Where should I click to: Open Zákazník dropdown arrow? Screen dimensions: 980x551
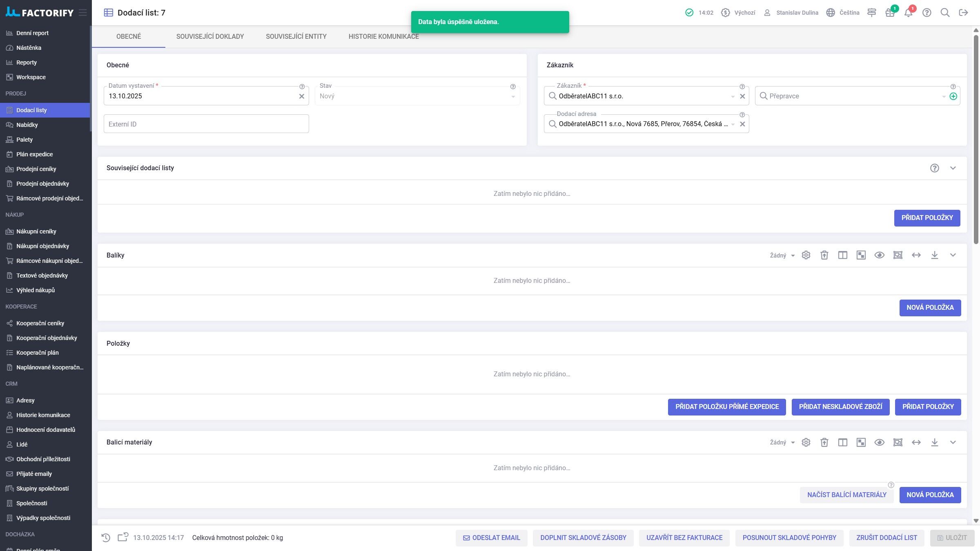click(x=733, y=97)
